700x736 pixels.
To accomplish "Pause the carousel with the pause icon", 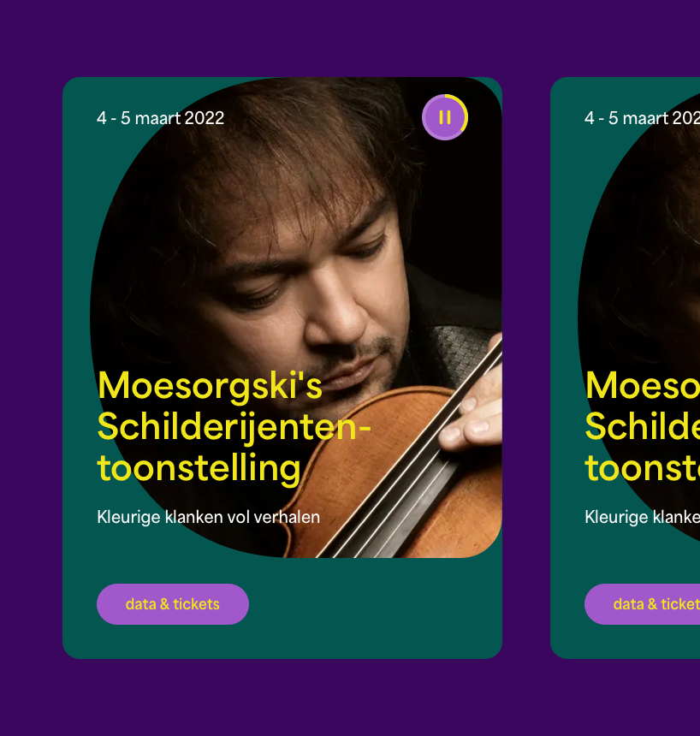I will 445,117.
